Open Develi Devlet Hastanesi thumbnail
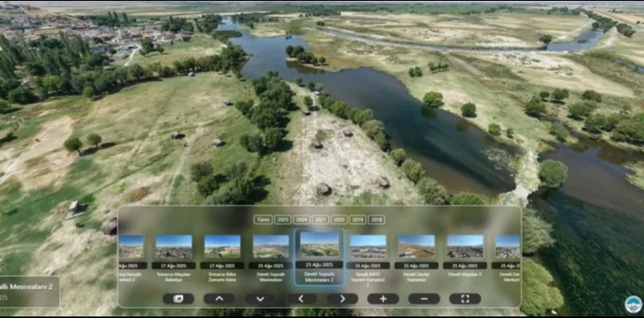The height and width of the screenshot is (318, 644). tap(416, 247)
